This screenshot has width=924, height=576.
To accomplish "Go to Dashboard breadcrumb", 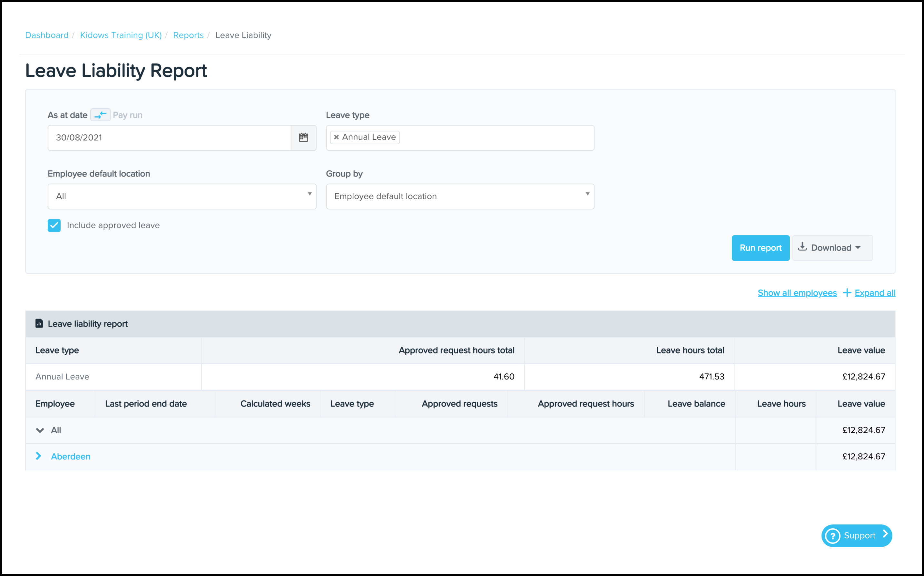I will (47, 35).
